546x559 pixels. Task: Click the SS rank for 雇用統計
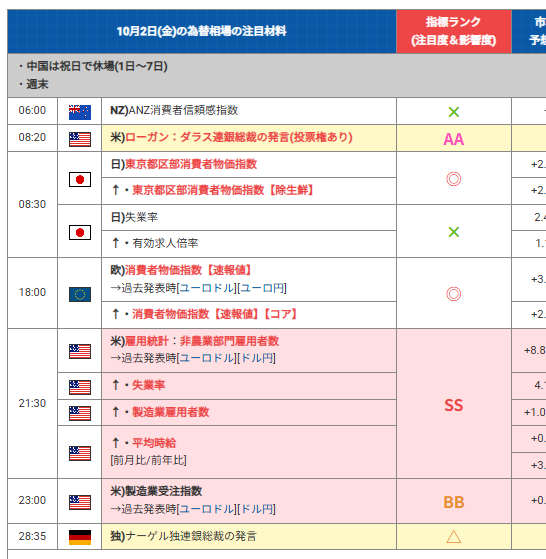tap(454, 405)
